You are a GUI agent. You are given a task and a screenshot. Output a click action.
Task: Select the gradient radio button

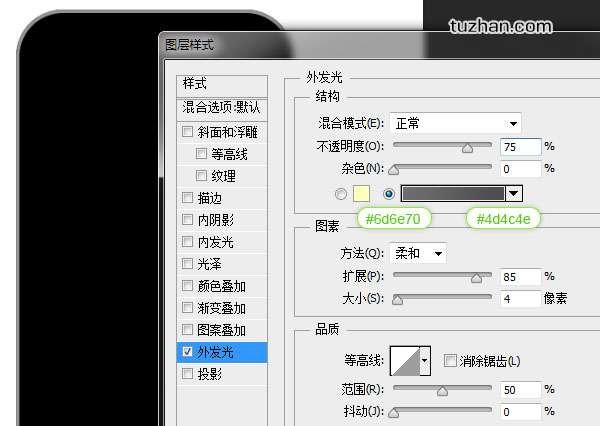pyautogui.click(x=389, y=194)
